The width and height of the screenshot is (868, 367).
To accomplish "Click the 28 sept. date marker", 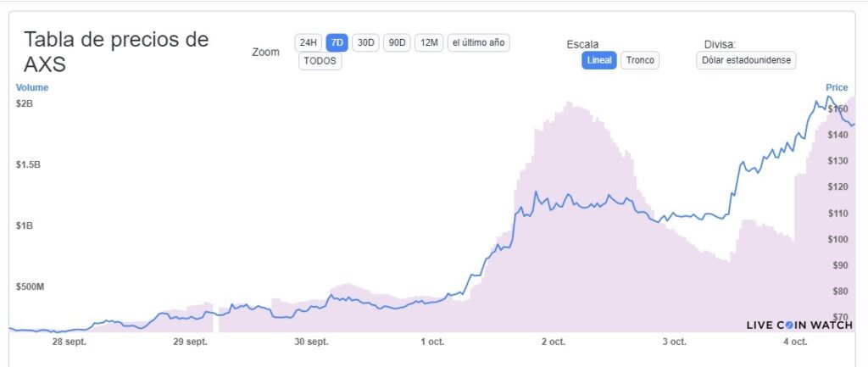I will click(70, 342).
